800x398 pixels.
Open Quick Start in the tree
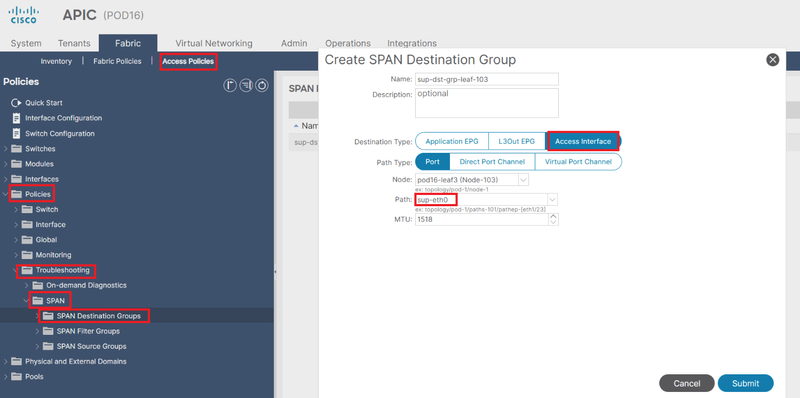pyautogui.click(x=44, y=103)
